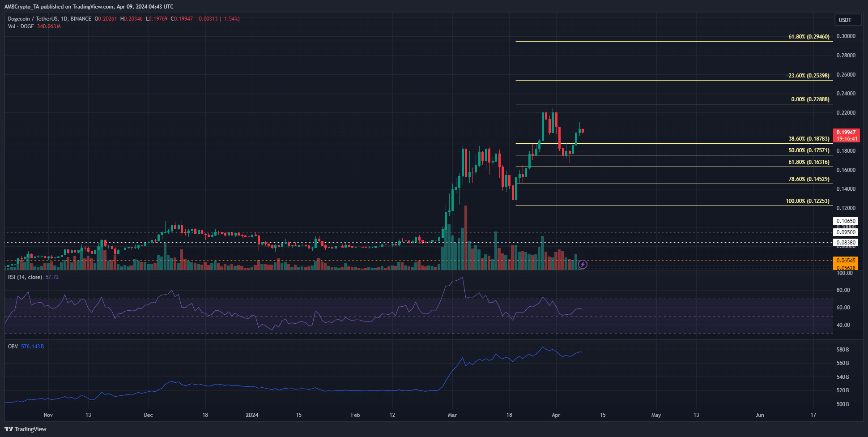The width and height of the screenshot is (868, 437).
Task: Click the AMBCrypto_TA published header text
Action: coord(89,7)
